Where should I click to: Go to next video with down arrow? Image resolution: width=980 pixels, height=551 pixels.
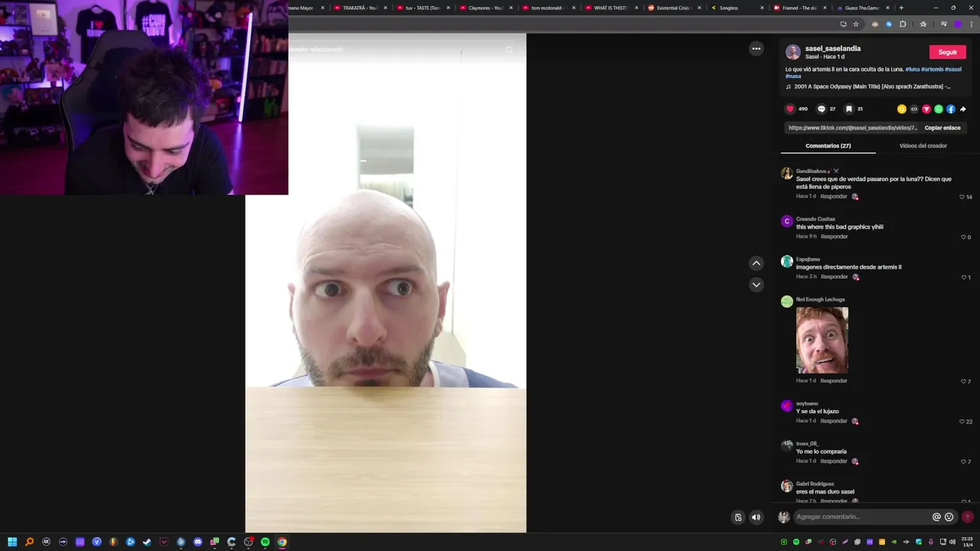(x=756, y=285)
